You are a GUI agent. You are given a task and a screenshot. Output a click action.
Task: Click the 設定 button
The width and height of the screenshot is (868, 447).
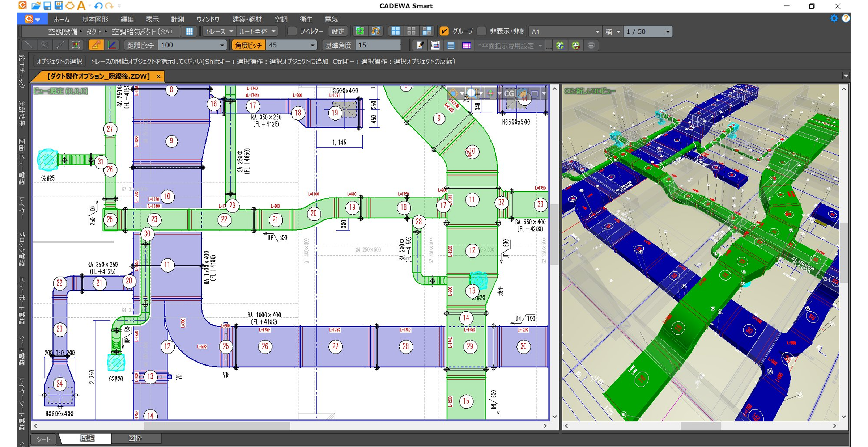(338, 31)
